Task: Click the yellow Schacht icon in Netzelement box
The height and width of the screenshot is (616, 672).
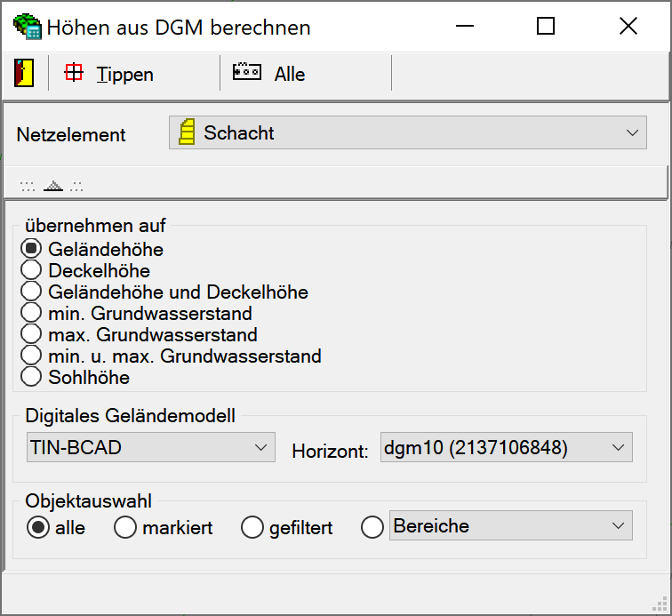Action: coord(187,133)
